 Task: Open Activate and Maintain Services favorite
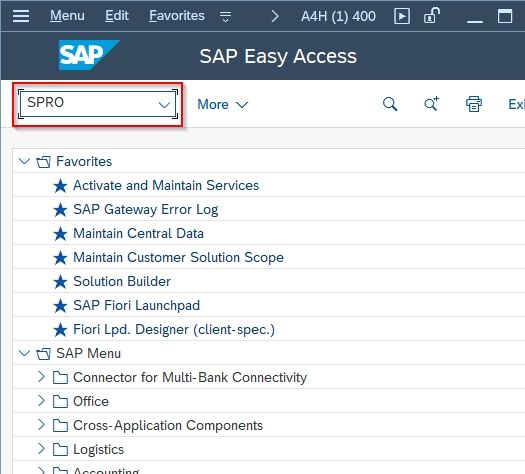(166, 185)
